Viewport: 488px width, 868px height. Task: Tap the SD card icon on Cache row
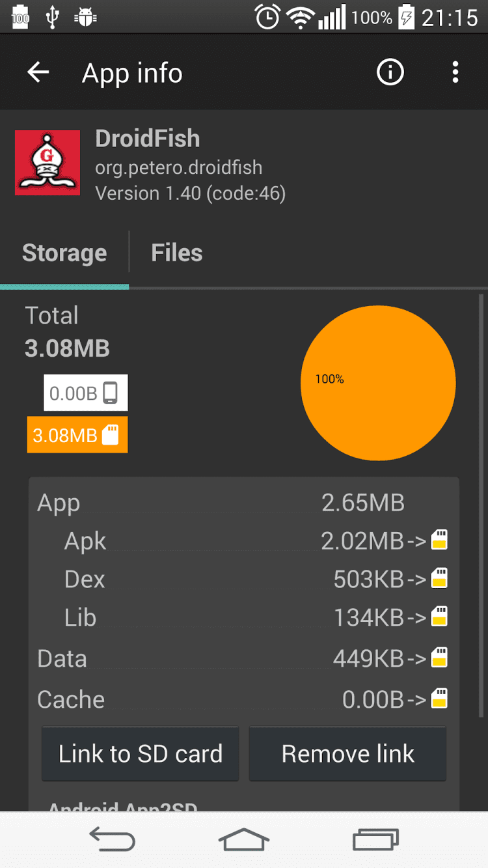coord(440,699)
